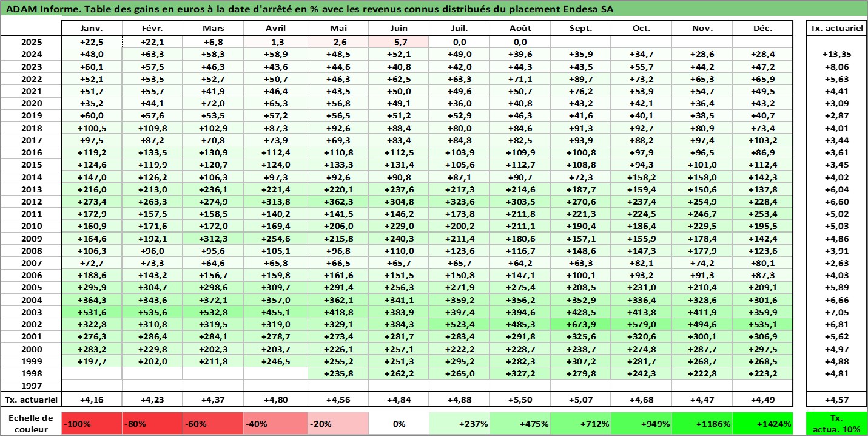The image size is (868, 436).
Task: Click the +4,49 bottom rate under Déc.
Action: [x=762, y=400]
